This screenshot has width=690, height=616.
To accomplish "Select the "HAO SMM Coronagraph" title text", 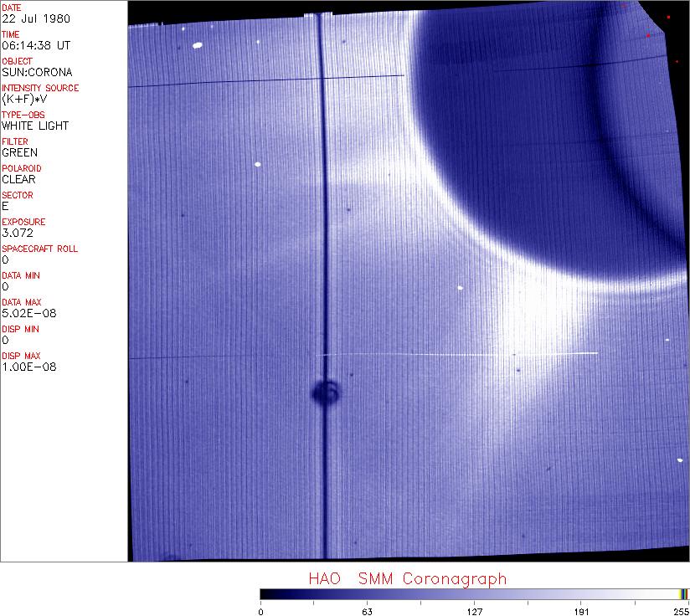I will pyautogui.click(x=407, y=578).
